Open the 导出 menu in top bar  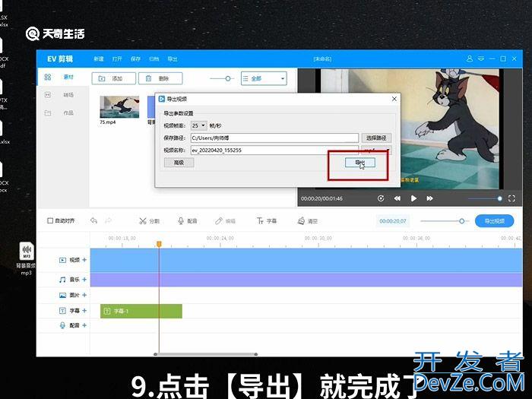[x=173, y=59]
